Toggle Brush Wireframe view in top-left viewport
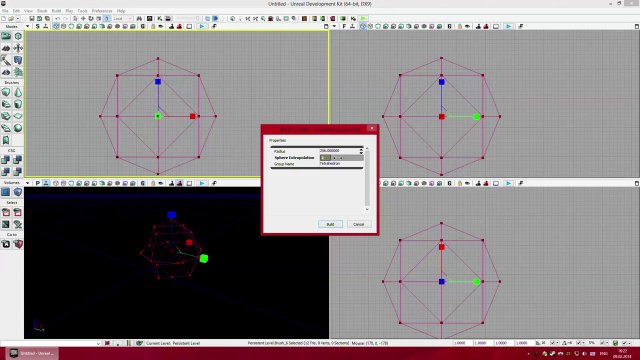 click(56, 27)
